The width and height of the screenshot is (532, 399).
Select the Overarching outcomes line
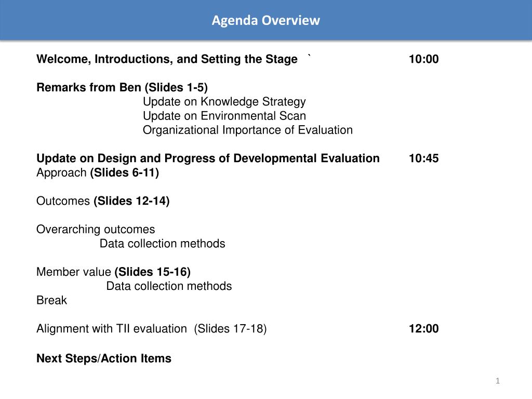[96, 230]
